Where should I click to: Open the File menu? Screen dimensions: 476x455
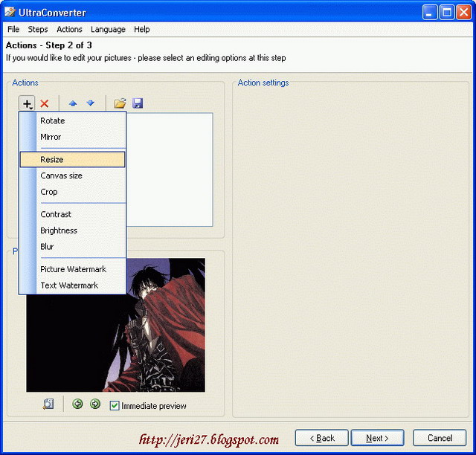tap(13, 30)
